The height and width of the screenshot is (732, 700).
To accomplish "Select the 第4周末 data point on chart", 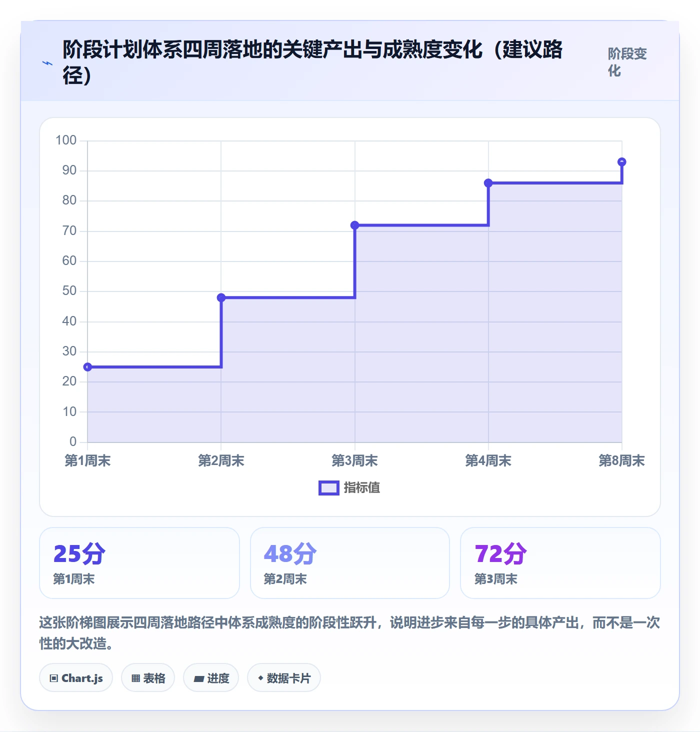I will coord(488,183).
